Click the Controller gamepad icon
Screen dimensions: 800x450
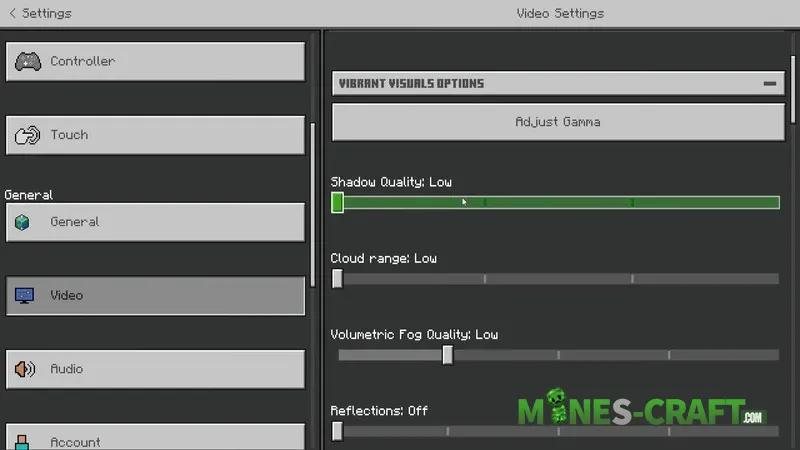pyautogui.click(x=28, y=61)
